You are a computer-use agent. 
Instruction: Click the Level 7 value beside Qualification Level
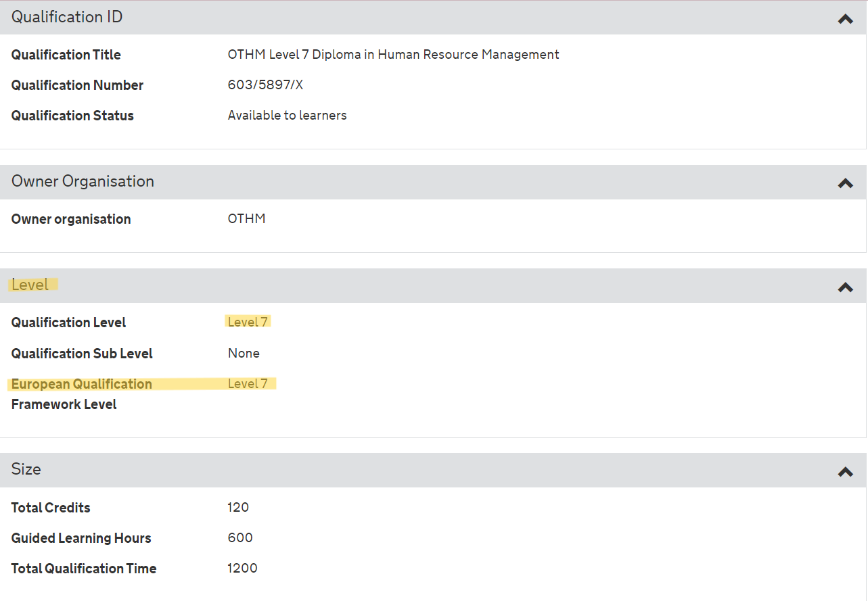[x=248, y=322]
